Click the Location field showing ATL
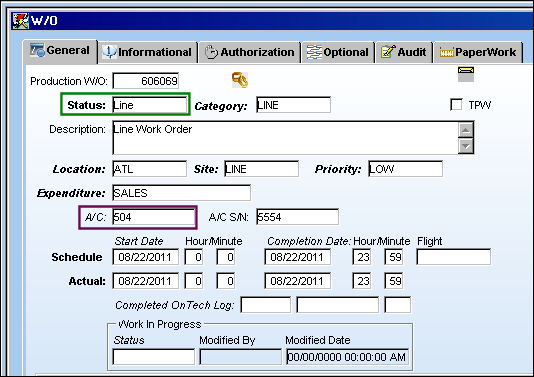 [x=150, y=169]
